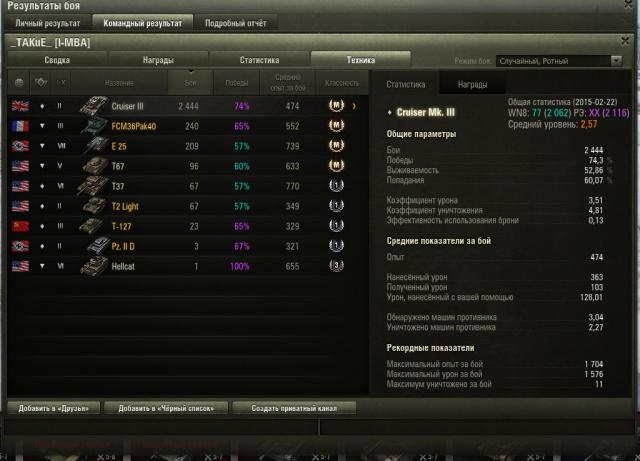Sort vehicles by vehicle type icon

click(x=41, y=82)
